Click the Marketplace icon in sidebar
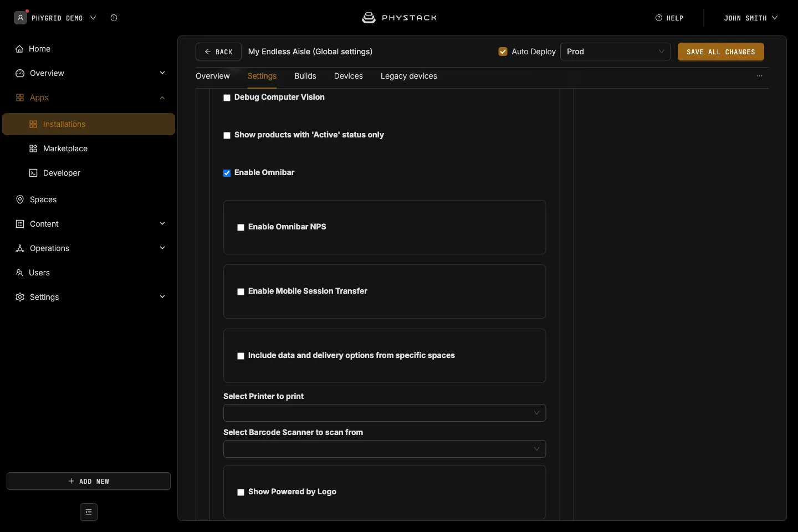The height and width of the screenshot is (532, 798). click(33, 149)
